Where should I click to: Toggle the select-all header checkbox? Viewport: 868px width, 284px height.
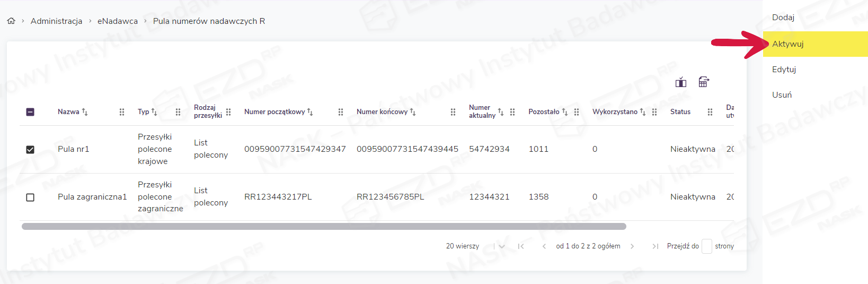[30, 112]
